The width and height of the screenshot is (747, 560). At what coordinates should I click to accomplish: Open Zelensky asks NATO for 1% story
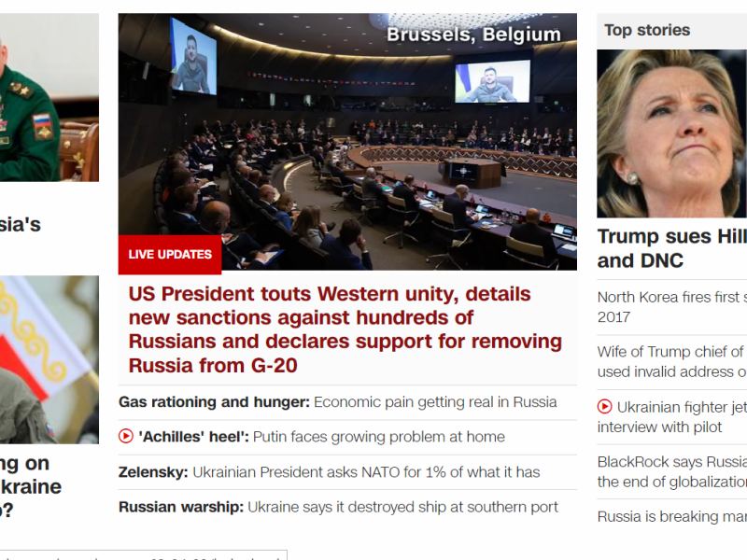click(330, 472)
